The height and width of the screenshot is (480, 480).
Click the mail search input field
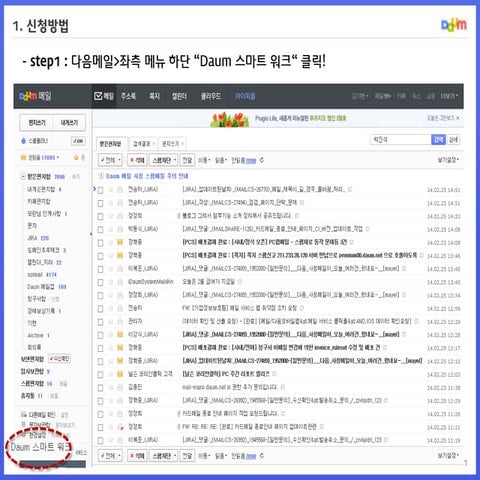401,140
